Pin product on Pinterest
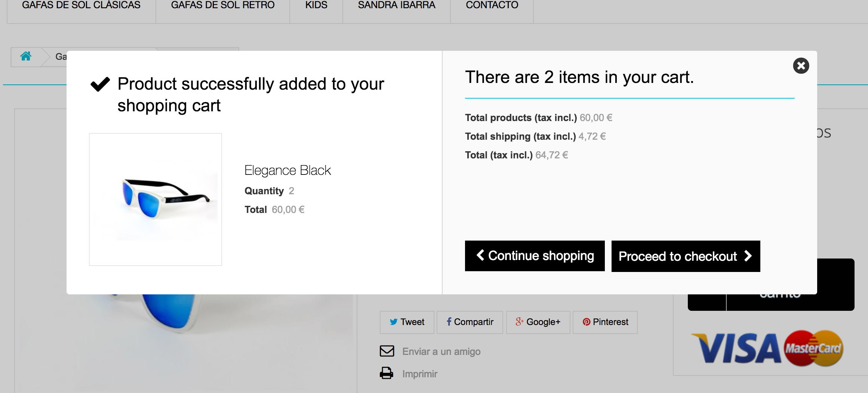This screenshot has width=868, height=393. [605, 322]
